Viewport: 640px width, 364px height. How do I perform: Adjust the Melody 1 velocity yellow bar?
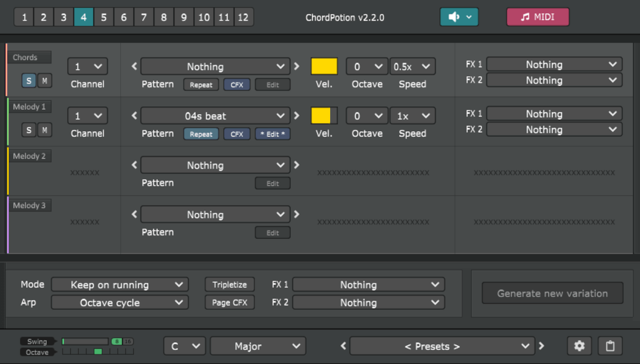[x=324, y=116]
